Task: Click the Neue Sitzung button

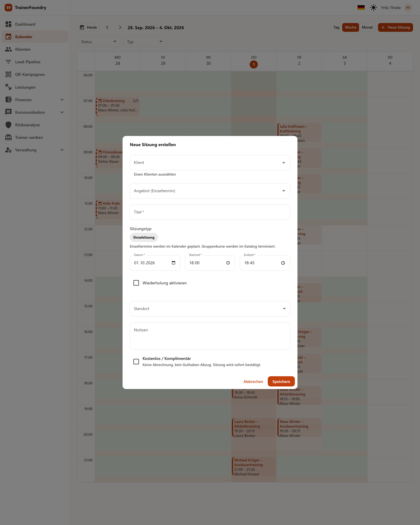Action: 395,27
